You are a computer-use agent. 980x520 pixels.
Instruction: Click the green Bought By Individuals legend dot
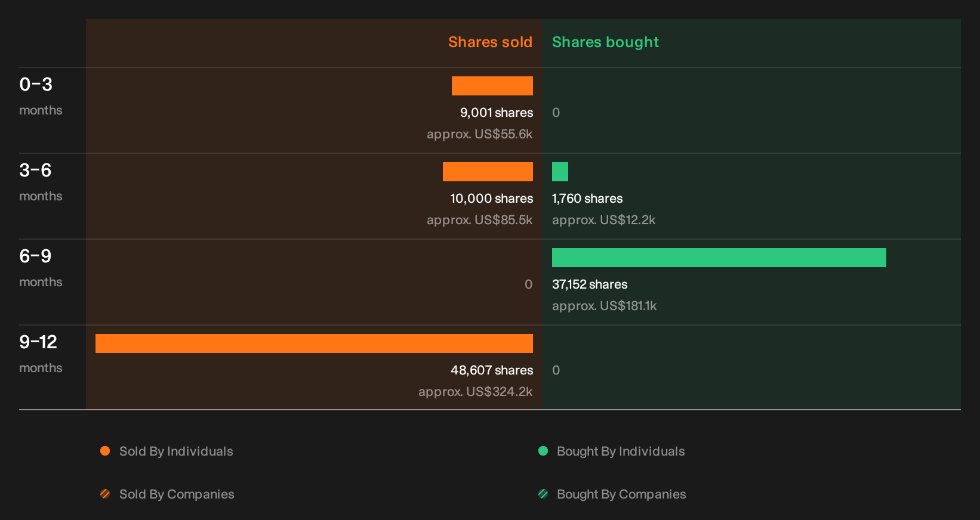pos(543,451)
